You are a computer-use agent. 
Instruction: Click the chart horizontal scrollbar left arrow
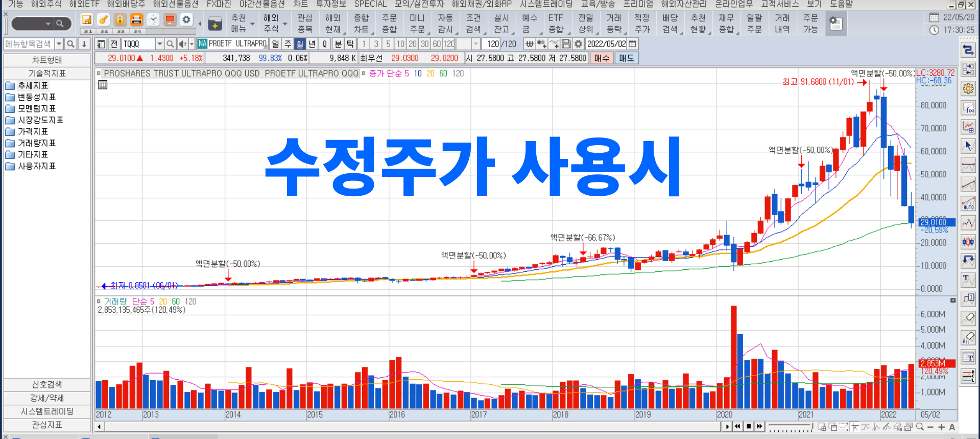[x=99, y=426]
